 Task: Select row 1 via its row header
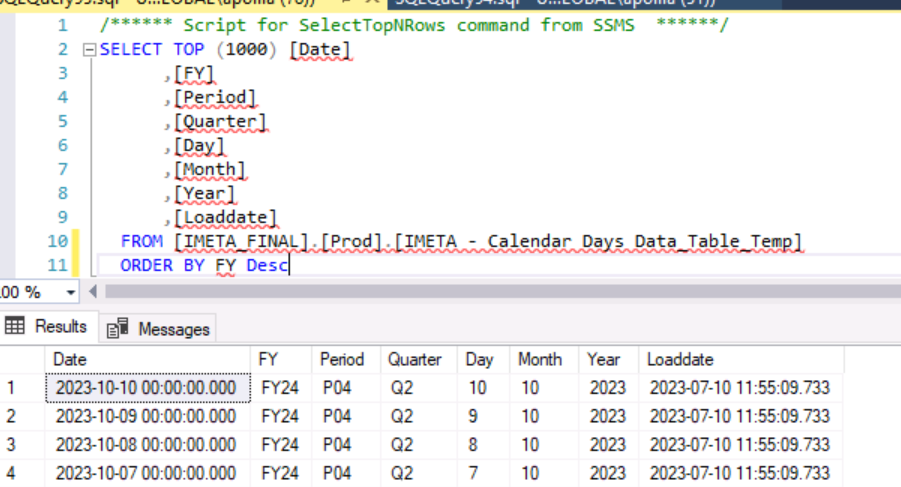point(20,388)
